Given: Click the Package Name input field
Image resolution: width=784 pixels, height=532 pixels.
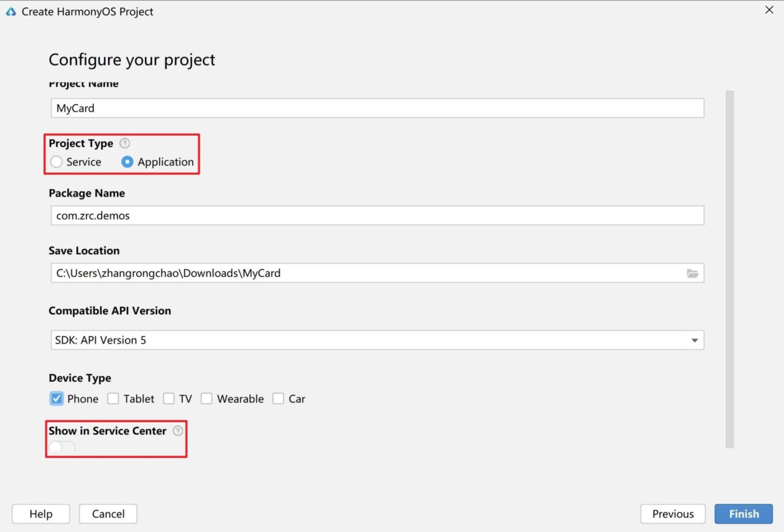Looking at the screenshot, I should pyautogui.click(x=377, y=216).
